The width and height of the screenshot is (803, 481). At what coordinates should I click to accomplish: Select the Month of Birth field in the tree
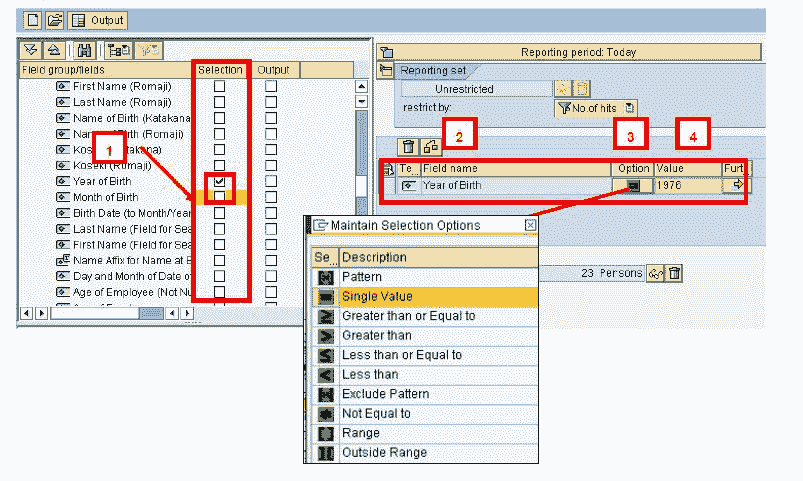tap(105, 197)
